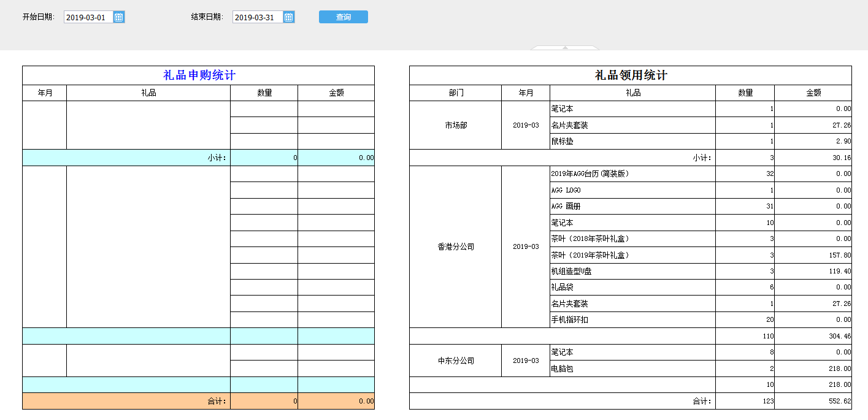Screen dimensions: 868x420
Task: Click the AGG 画册 gift entry
Action: (x=566, y=206)
